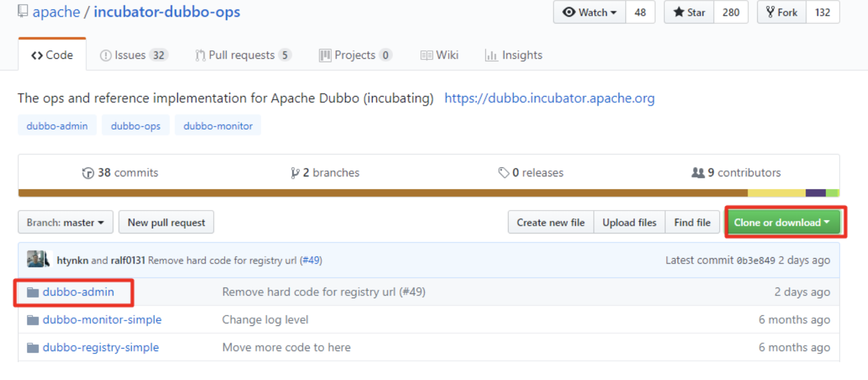Switch to the Code tab

(x=52, y=55)
